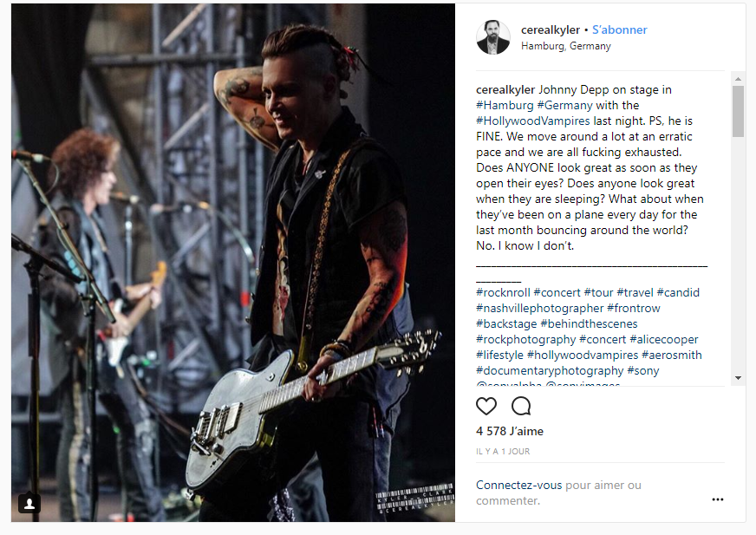Click the Connectez-vous login link
This screenshot has height=535, width=756.
518,485
